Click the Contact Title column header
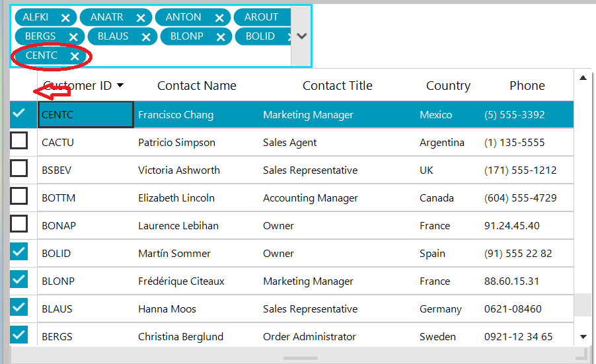This screenshot has width=596, height=364. [337, 86]
